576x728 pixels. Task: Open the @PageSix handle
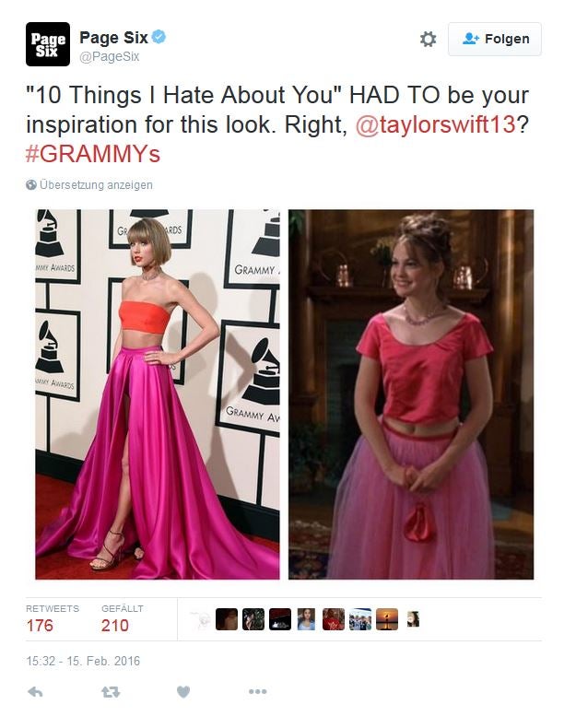click(110, 56)
